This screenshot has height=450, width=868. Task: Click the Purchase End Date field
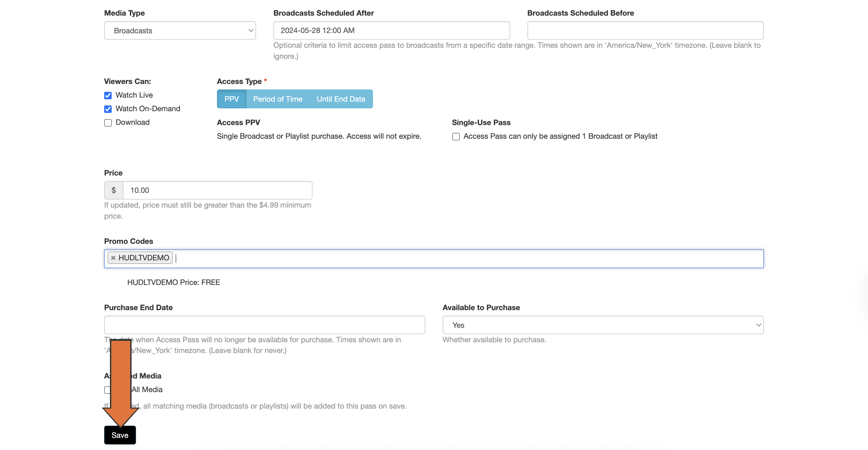[264, 325]
